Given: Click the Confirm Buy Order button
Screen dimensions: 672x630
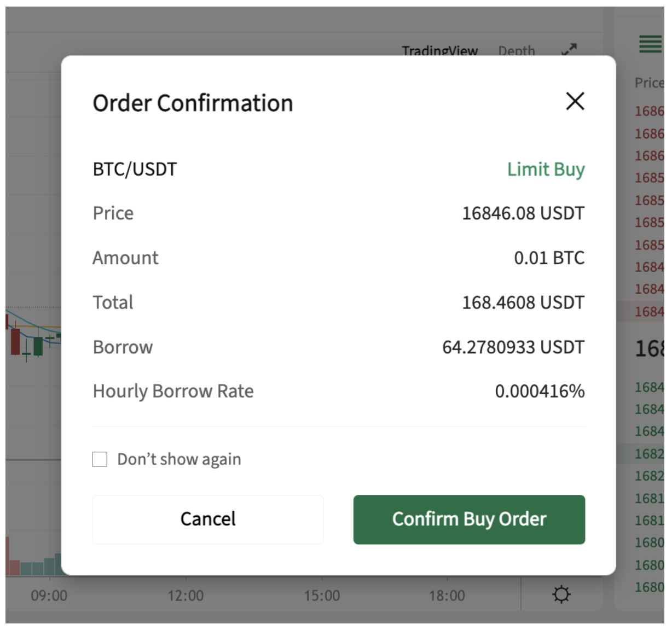Looking at the screenshot, I should [469, 520].
